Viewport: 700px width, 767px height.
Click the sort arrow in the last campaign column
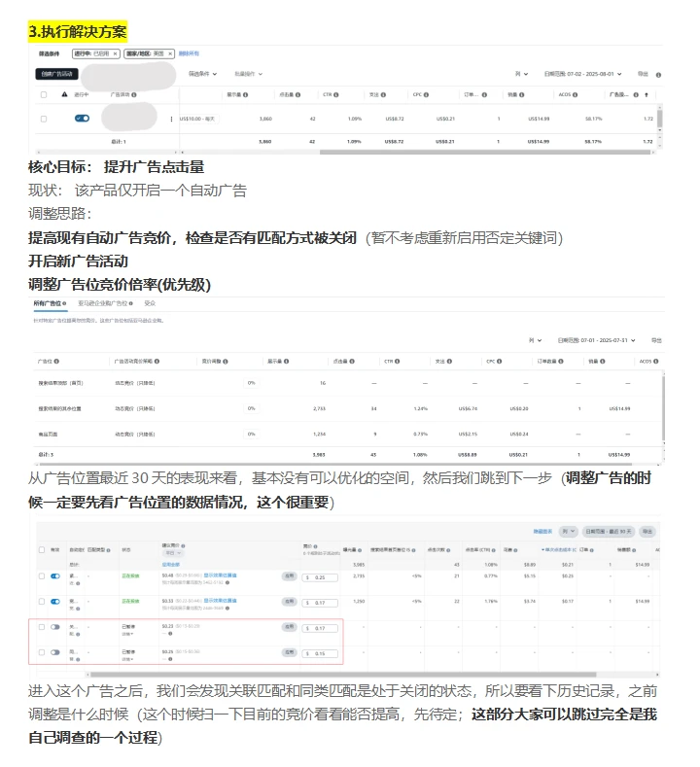[647, 95]
